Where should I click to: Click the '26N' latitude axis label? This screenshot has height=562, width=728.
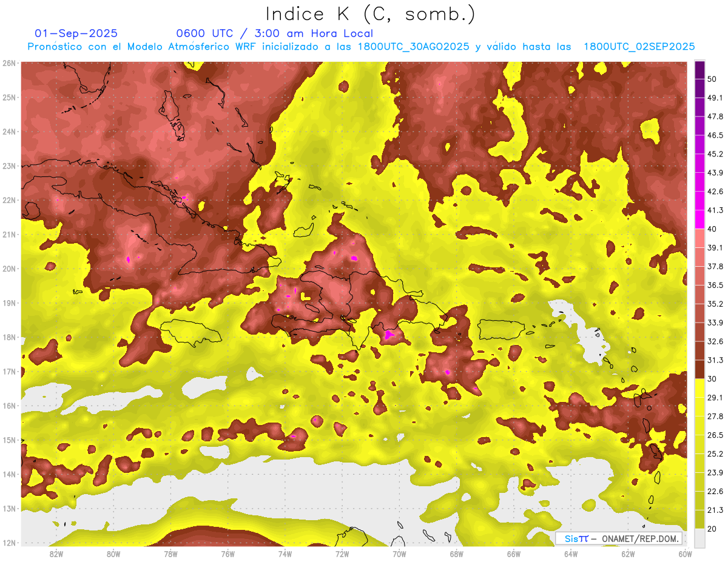coord(9,63)
